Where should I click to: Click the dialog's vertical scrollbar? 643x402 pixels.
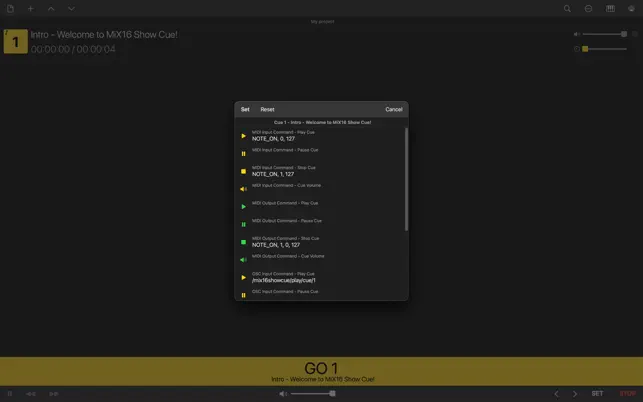click(x=406, y=179)
